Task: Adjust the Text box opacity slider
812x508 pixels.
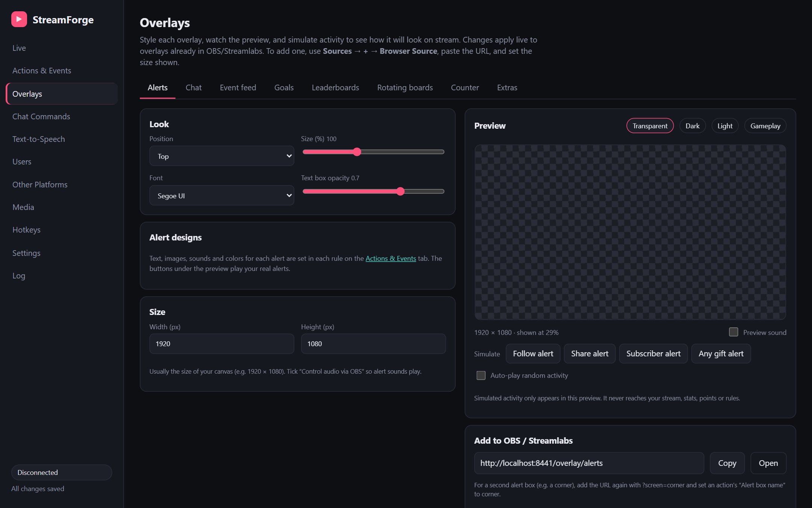Action: click(373, 191)
